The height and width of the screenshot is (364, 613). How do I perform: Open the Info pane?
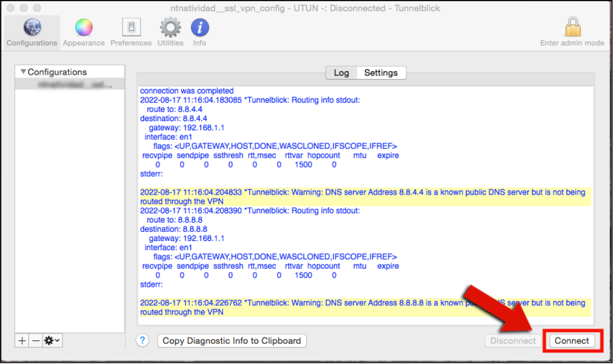click(200, 33)
